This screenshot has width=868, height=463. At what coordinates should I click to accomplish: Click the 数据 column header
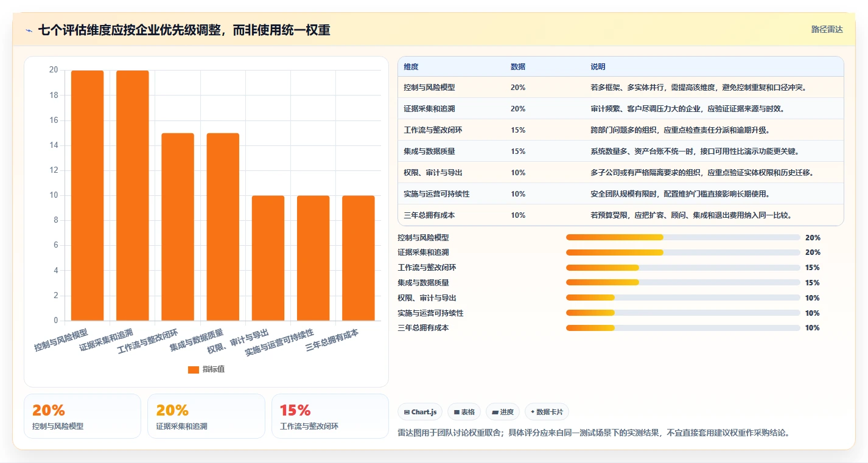click(x=518, y=66)
